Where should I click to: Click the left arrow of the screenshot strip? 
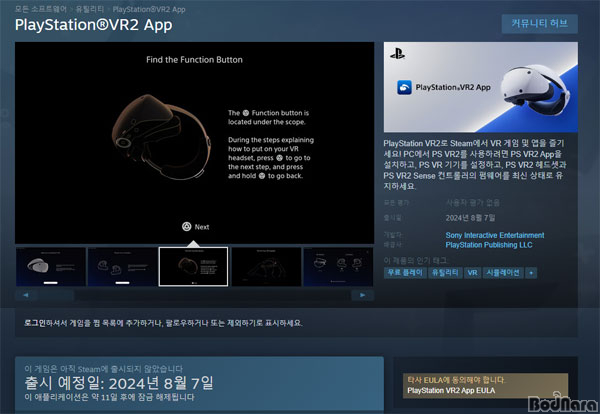tap(26, 295)
